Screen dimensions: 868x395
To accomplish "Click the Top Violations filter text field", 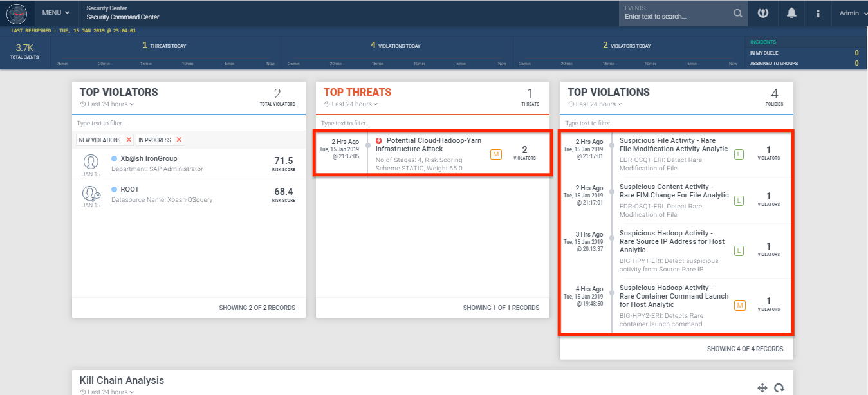I will coord(676,123).
